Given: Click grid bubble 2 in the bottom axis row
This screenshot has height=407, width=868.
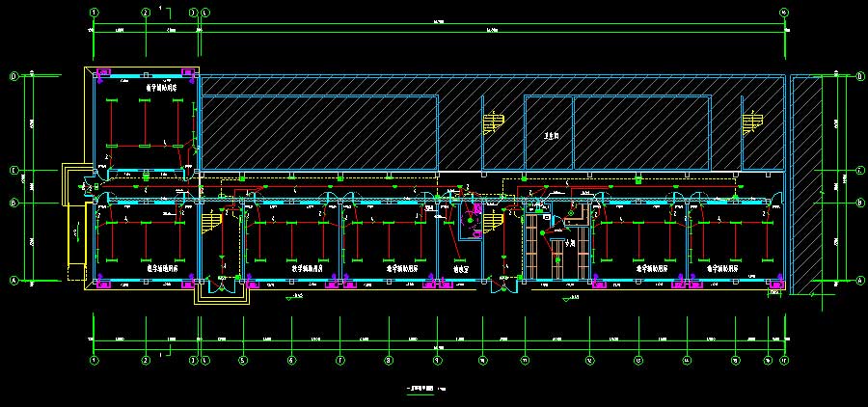Looking at the screenshot, I should [145, 360].
